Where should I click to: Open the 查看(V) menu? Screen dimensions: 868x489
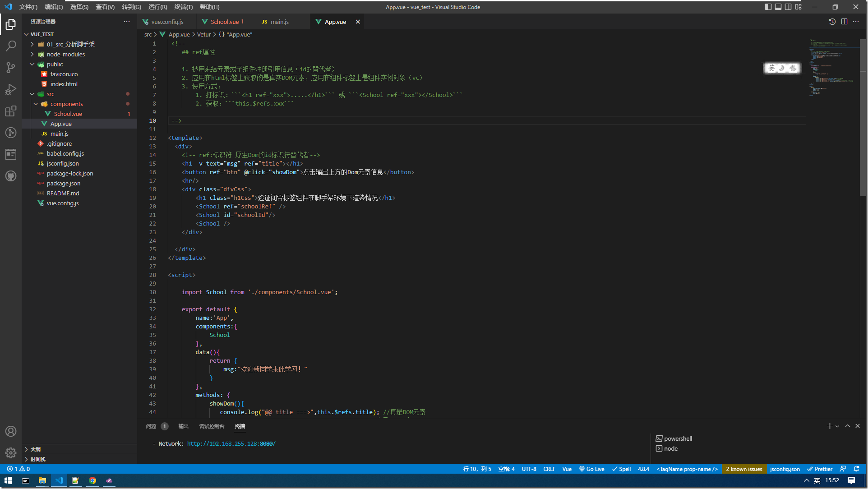[x=105, y=7]
